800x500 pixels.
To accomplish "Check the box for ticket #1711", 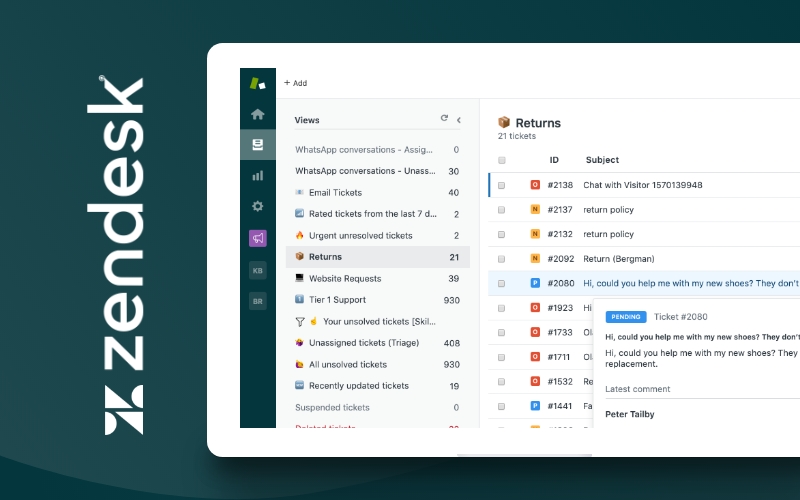I will point(502,357).
